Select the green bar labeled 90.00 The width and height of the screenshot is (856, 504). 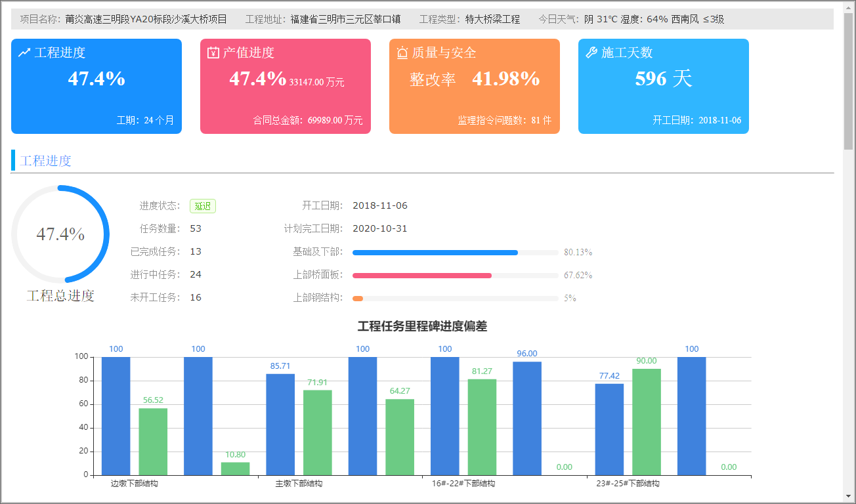647,421
